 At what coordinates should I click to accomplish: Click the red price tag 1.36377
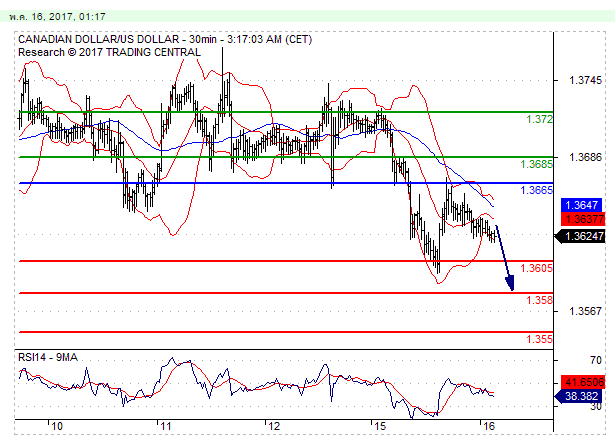pos(583,219)
